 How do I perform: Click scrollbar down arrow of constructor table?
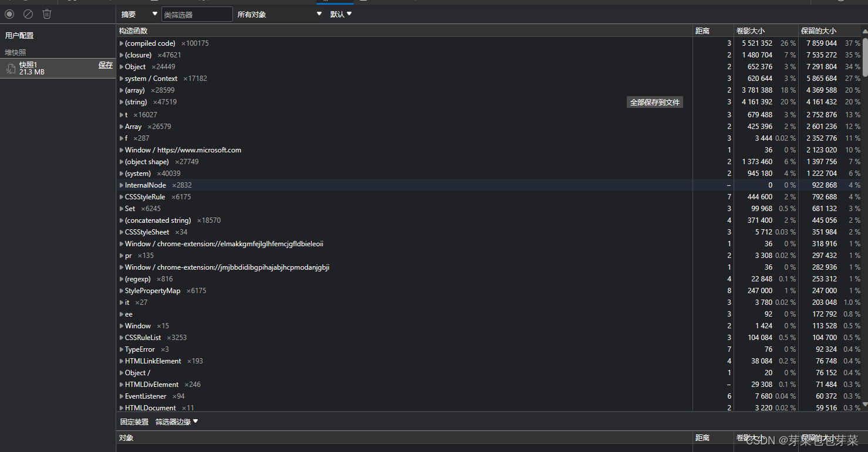point(865,405)
